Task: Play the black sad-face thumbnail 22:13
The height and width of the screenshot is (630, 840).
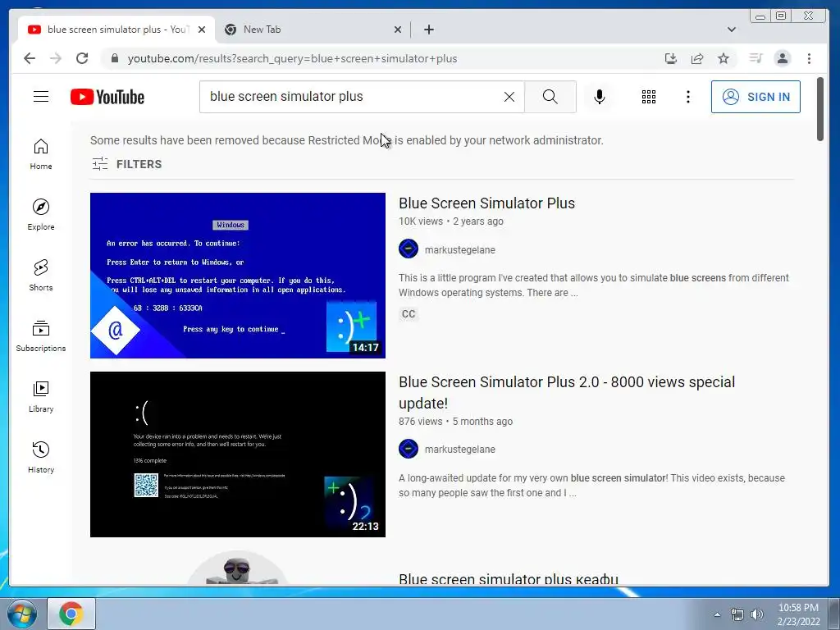Action: (x=237, y=454)
